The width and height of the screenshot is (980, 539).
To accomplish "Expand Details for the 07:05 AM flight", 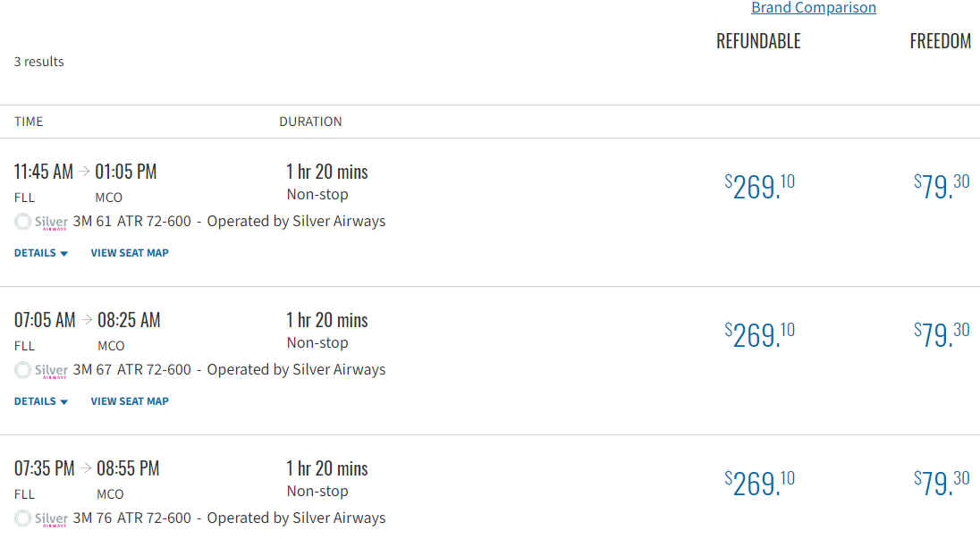I will (x=41, y=401).
